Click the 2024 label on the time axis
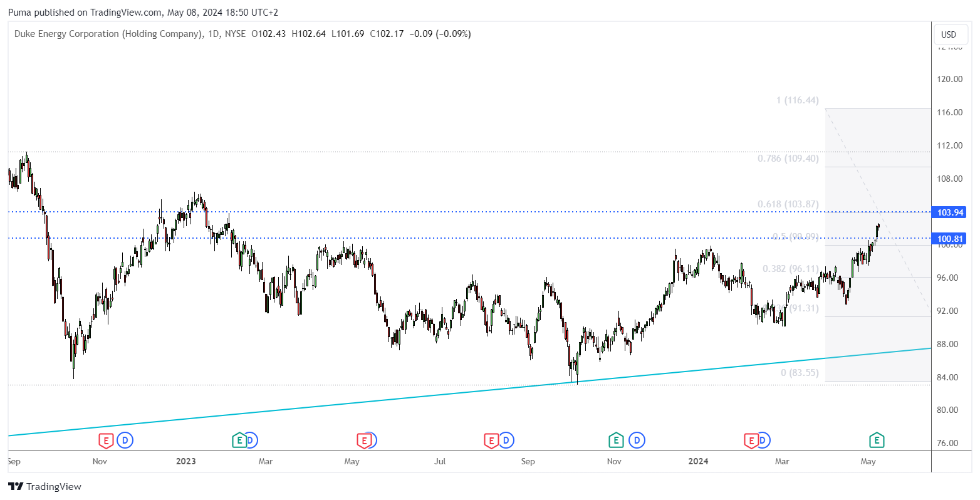 click(x=698, y=462)
